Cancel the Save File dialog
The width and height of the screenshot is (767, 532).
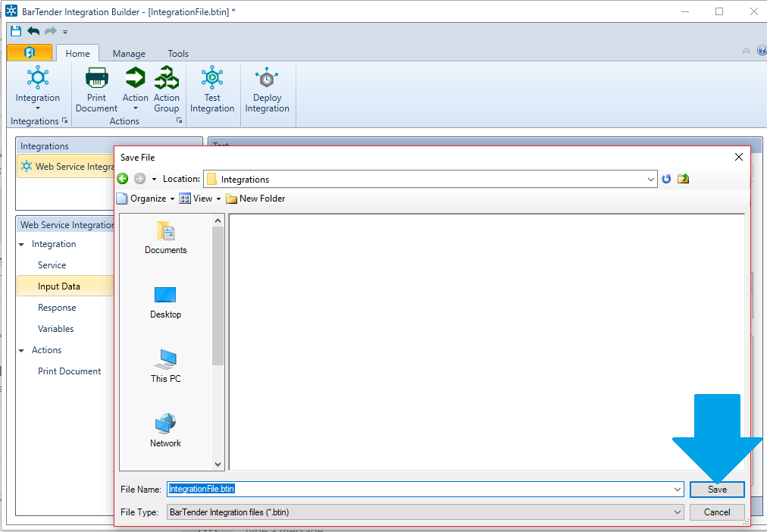pos(717,512)
